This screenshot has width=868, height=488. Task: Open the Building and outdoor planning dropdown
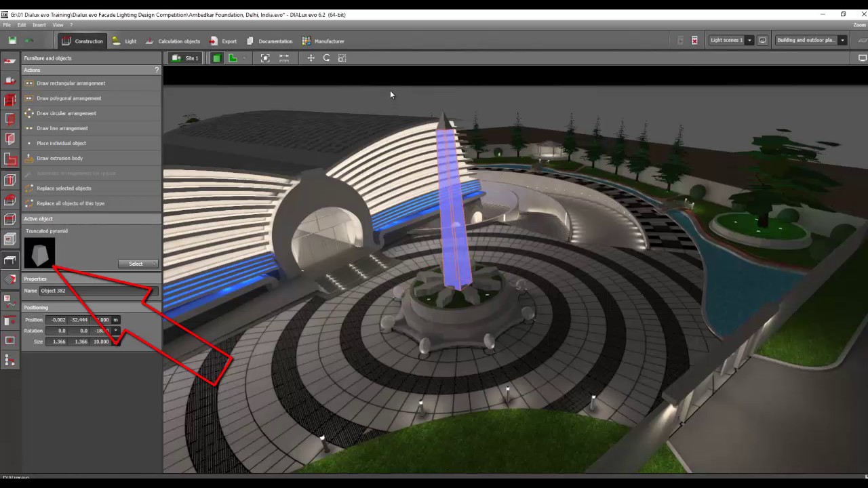[811, 40]
